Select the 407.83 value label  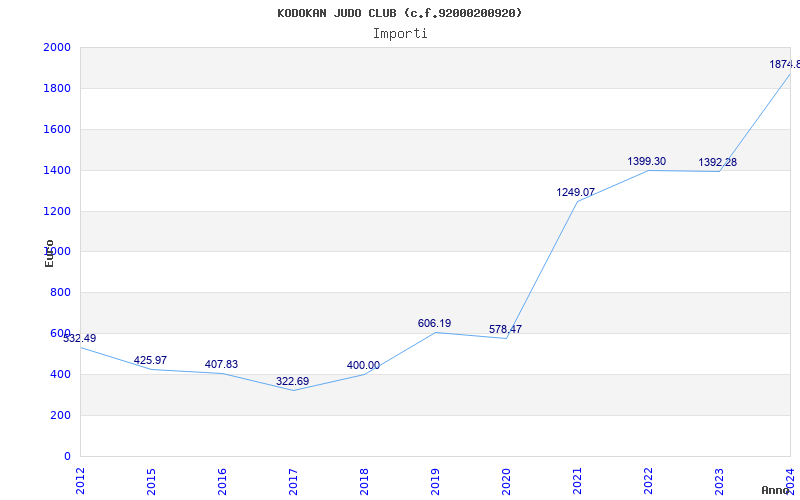point(221,365)
